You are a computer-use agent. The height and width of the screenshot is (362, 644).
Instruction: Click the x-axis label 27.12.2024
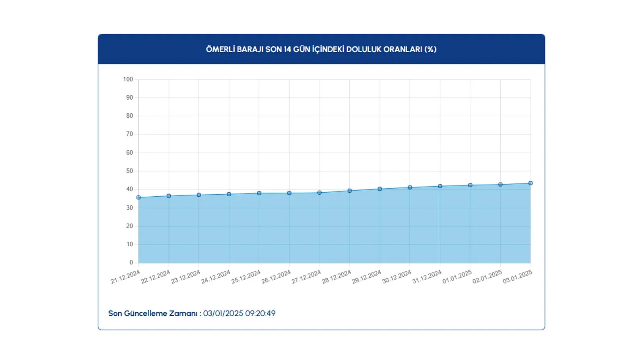click(306, 277)
